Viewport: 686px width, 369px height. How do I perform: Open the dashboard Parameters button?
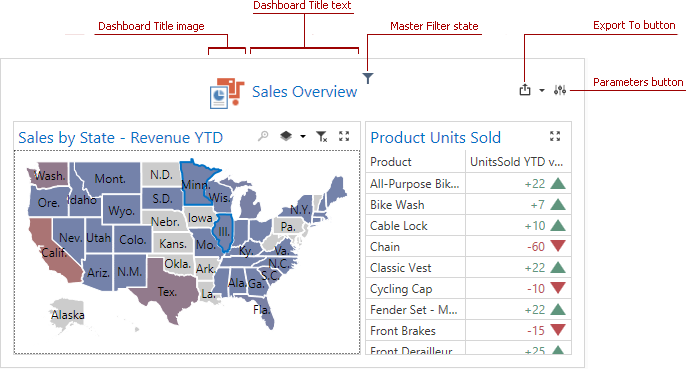tap(560, 90)
